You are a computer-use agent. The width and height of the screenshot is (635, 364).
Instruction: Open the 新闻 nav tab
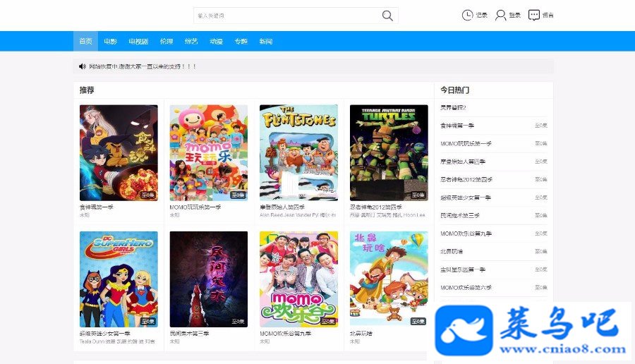266,42
